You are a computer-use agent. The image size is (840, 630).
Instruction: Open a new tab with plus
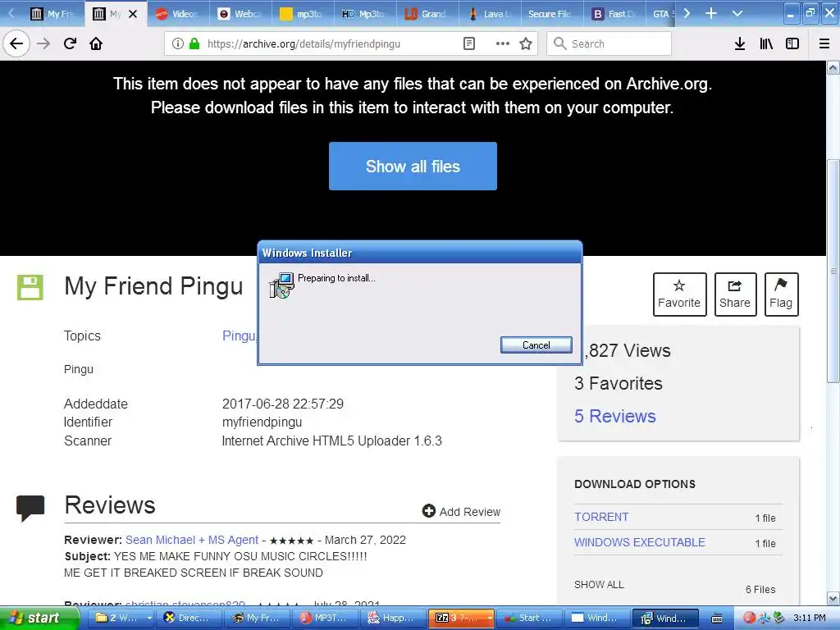coord(710,13)
